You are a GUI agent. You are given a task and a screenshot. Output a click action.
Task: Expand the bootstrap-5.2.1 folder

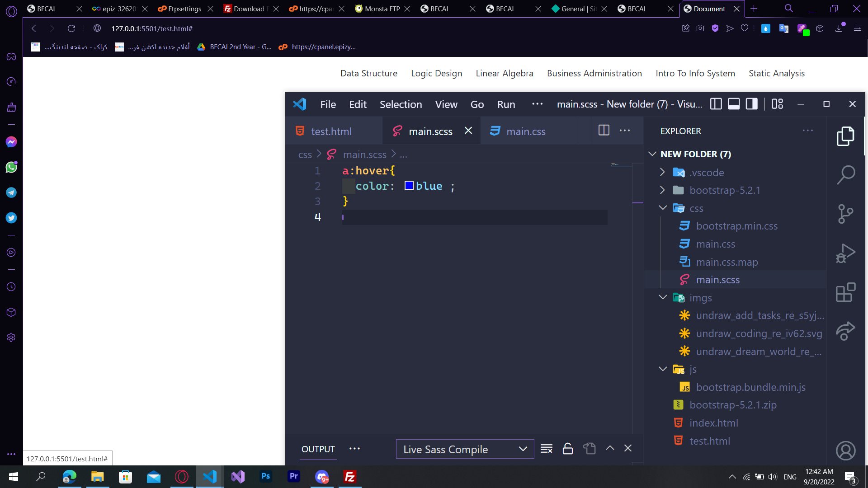[725, 190]
